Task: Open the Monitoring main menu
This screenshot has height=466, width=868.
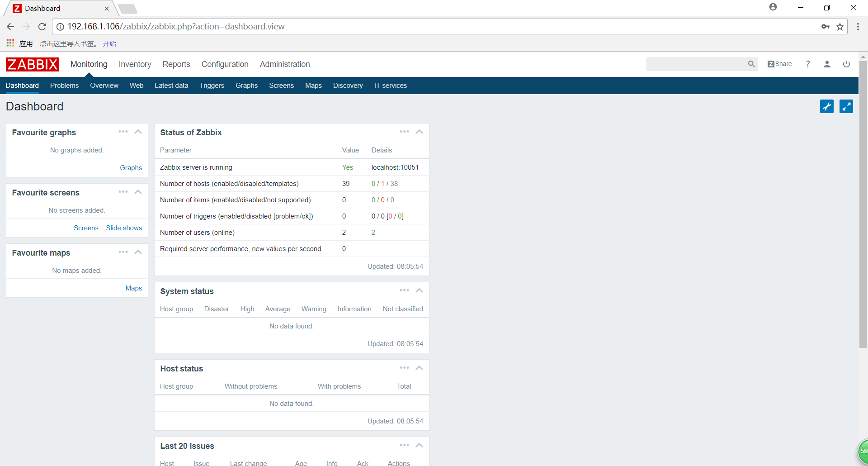Action: (x=89, y=64)
